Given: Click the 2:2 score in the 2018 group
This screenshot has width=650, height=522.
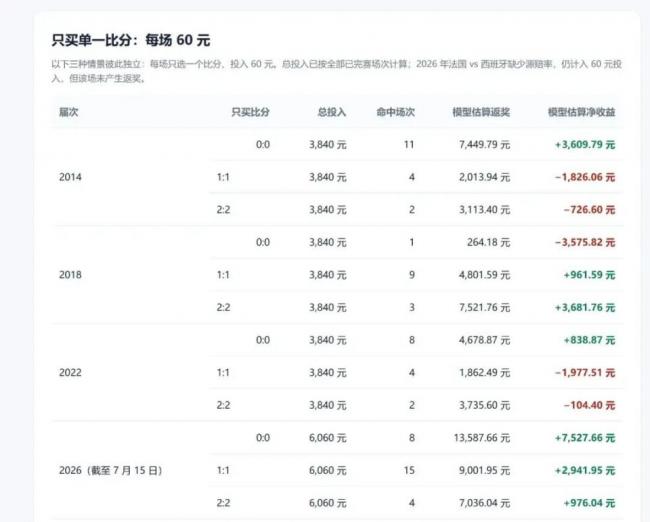Looking at the screenshot, I should click(x=223, y=308).
